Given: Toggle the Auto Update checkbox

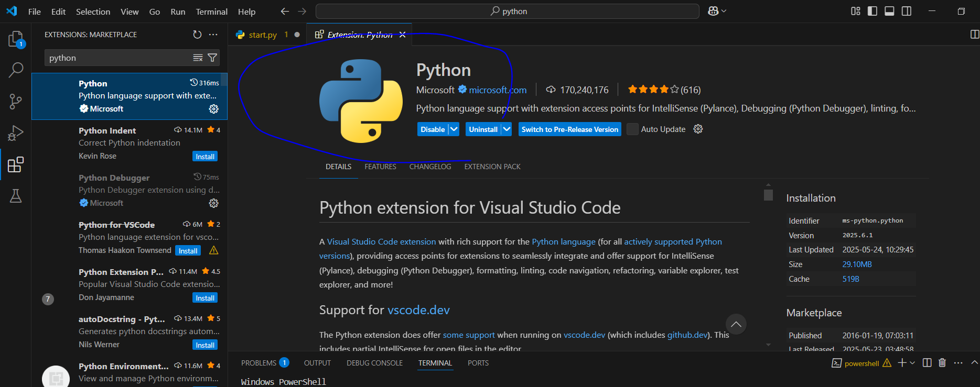Looking at the screenshot, I should (x=633, y=129).
